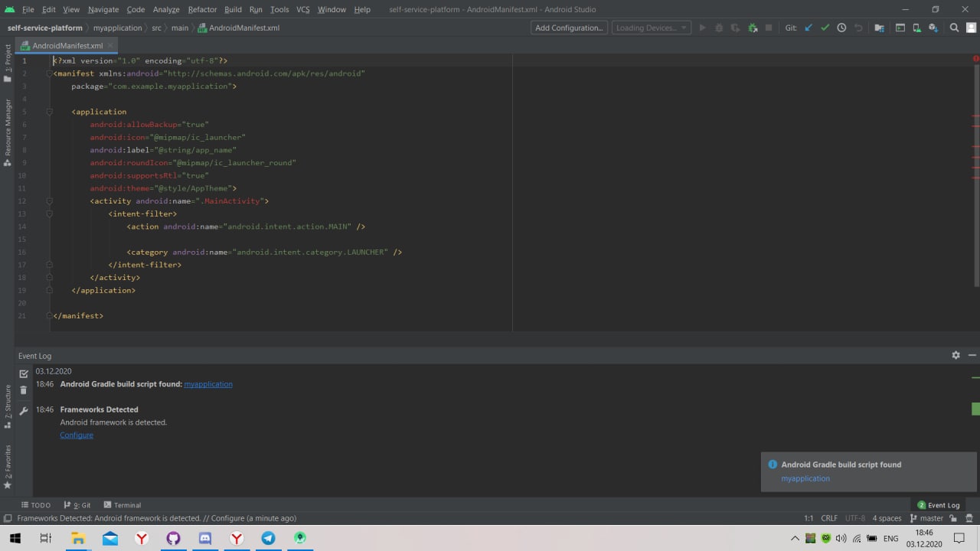
Task: Open the SDK Manager icon
Action: pos(933,28)
